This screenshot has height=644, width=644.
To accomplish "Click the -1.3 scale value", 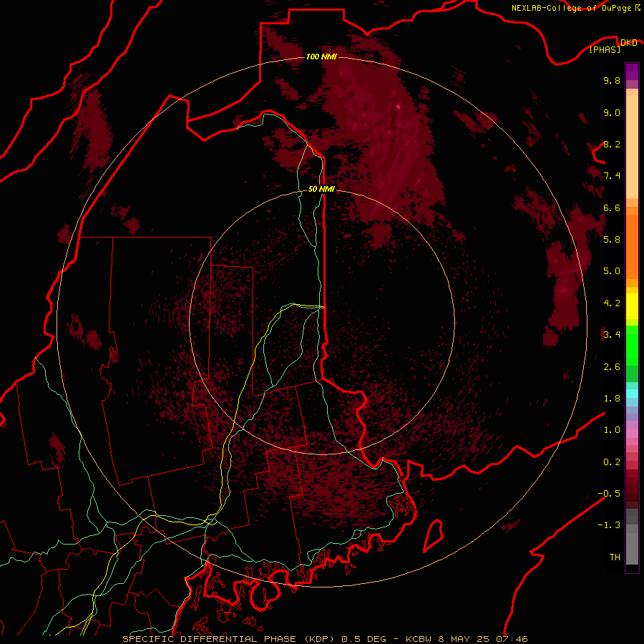I will click(x=609, y=525).
